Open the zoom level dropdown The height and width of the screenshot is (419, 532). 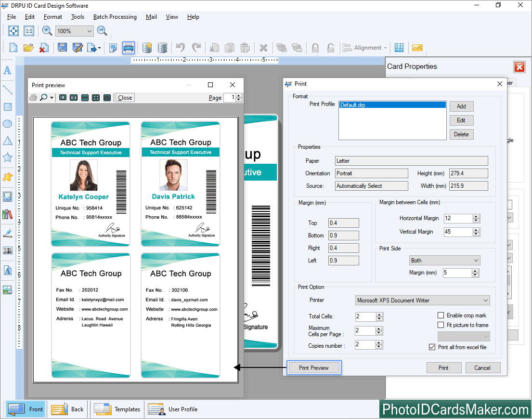pyautogui.click(x=90, y=30)
